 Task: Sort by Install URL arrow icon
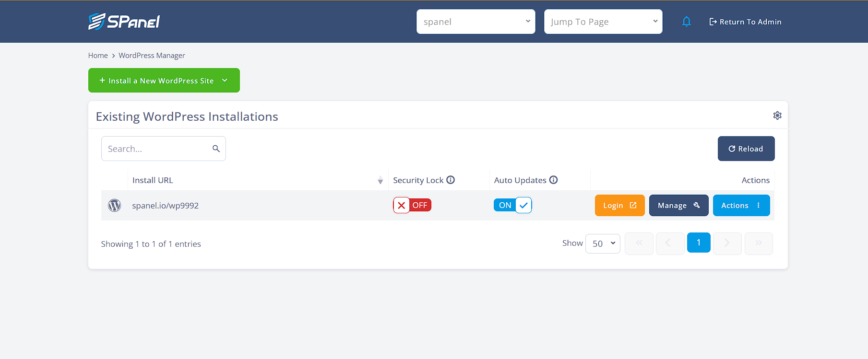tap(380, 180)
